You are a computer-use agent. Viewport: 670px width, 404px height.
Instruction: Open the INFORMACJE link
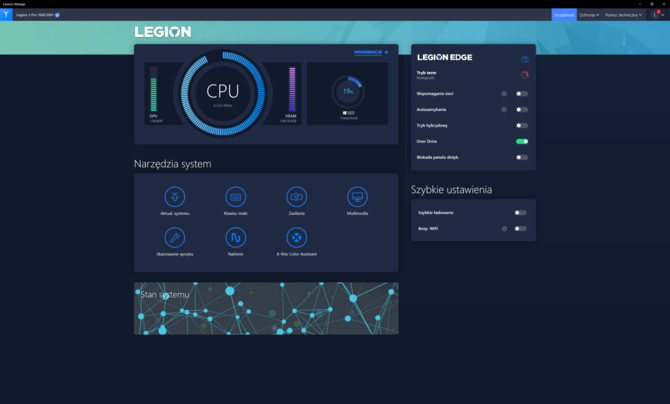click(368, 52)
